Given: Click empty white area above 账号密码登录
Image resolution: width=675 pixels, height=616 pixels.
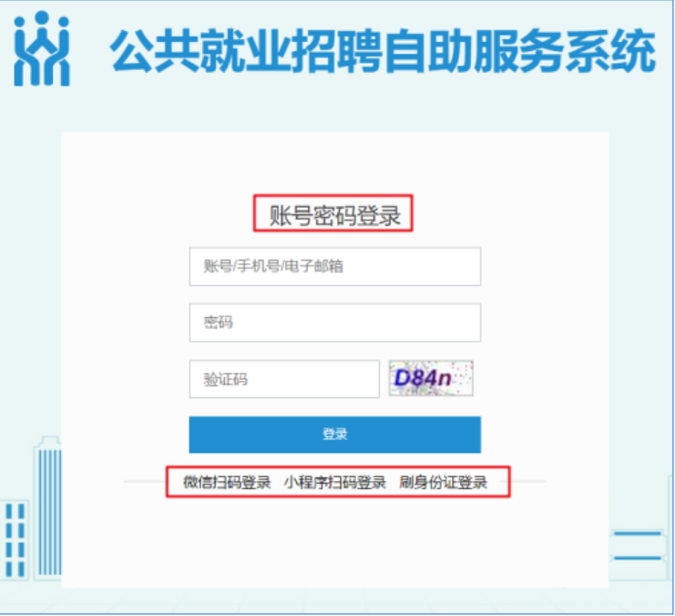Looking at the screenshot, I should pos(335,164).
